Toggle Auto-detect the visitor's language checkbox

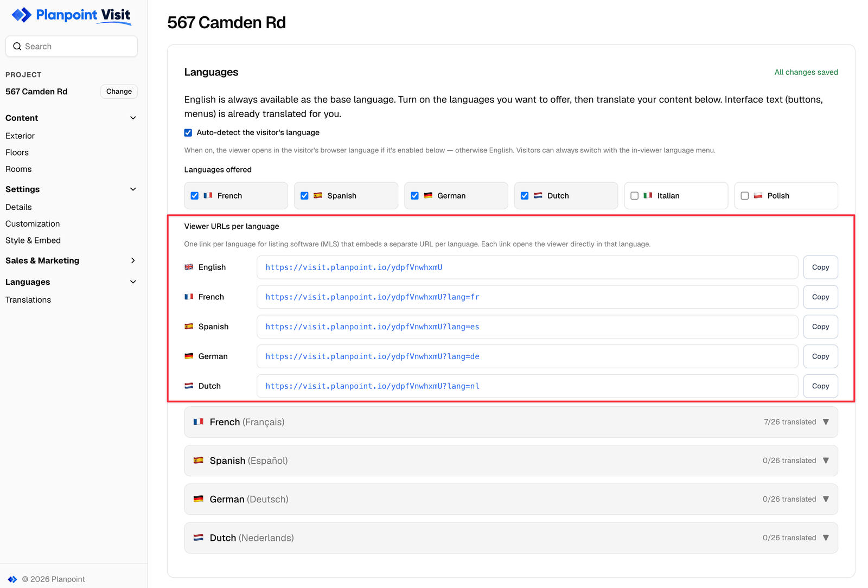[x=188, y=133]
